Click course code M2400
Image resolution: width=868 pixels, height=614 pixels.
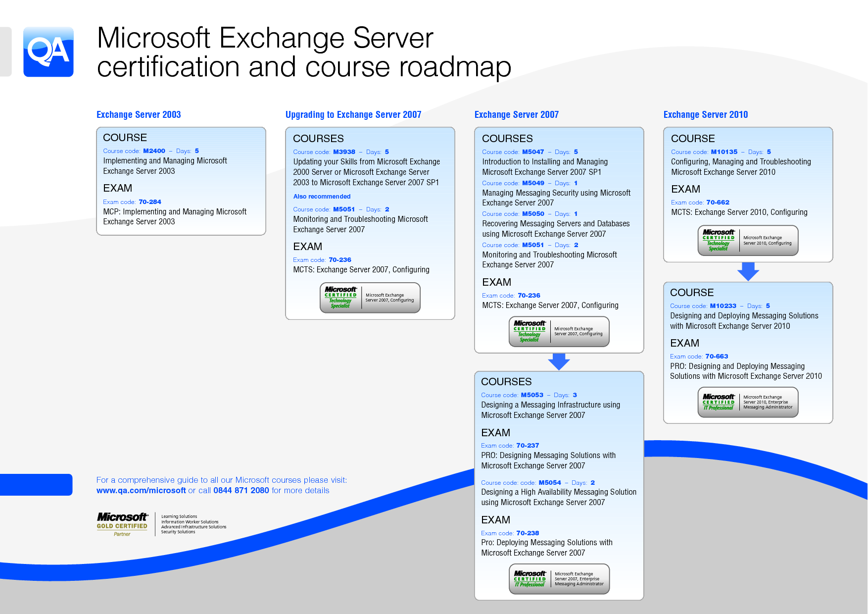(x=154, y=151)
